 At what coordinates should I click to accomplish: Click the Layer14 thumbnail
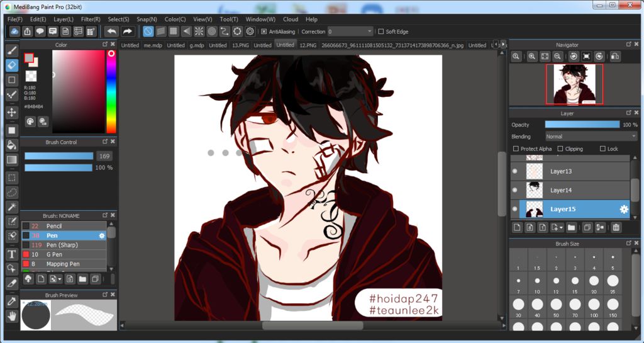pos(535,190)
